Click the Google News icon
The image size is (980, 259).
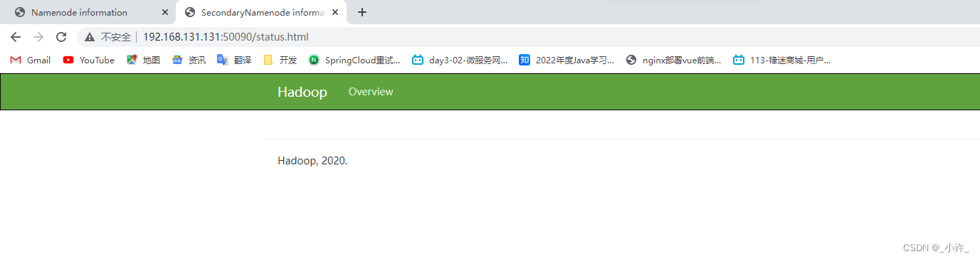coord(177,60)
